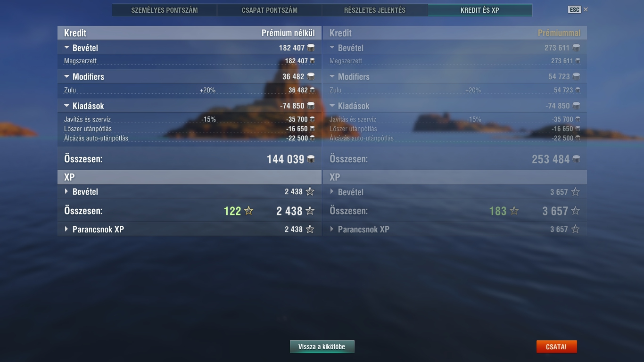644x362 pixels.
Task: Click the star icon next to 122 free XP
Action: tap(248, 211)
